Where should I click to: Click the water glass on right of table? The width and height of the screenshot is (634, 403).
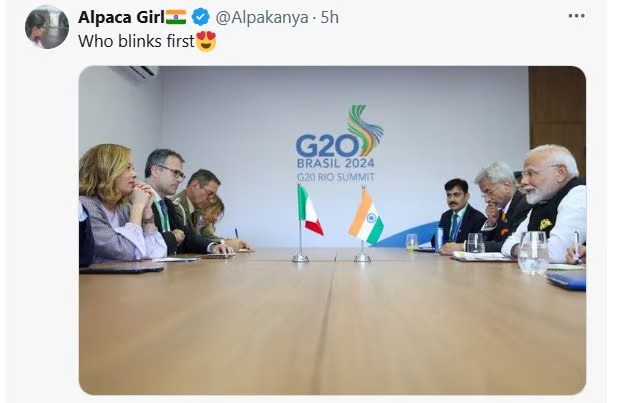pos(533,253)
